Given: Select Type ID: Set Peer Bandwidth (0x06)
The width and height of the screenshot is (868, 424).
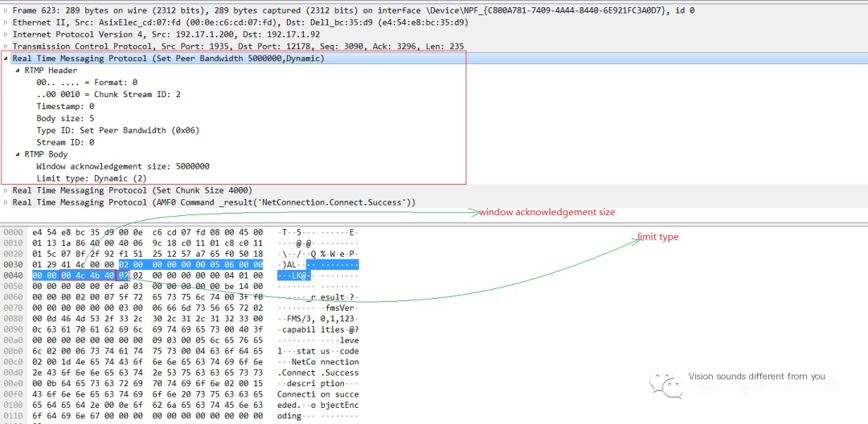Looking at the screenshot, I should [x=118, y=131].
